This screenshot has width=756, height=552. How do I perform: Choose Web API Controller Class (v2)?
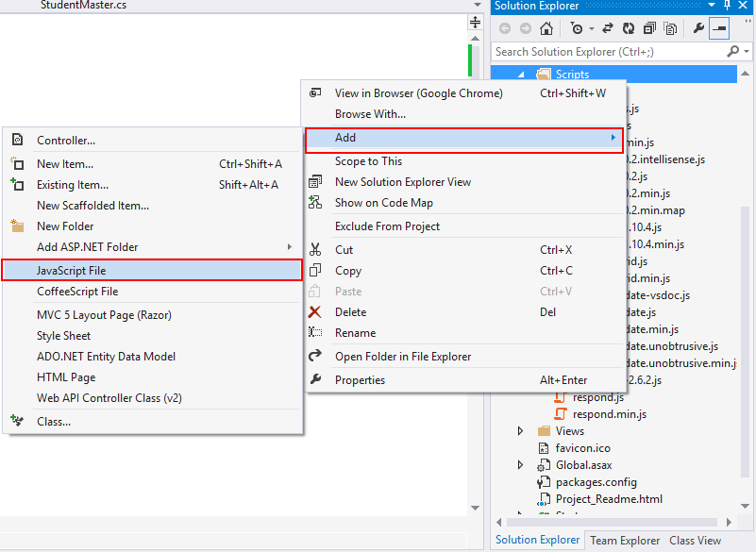(x=152, y=398)
